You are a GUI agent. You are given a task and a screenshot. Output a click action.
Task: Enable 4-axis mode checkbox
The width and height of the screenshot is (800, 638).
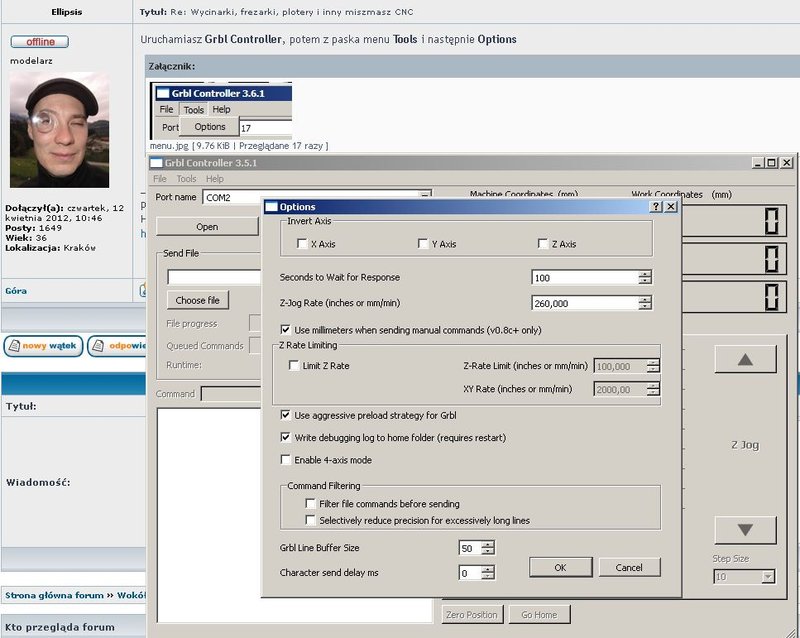[286, 460]
